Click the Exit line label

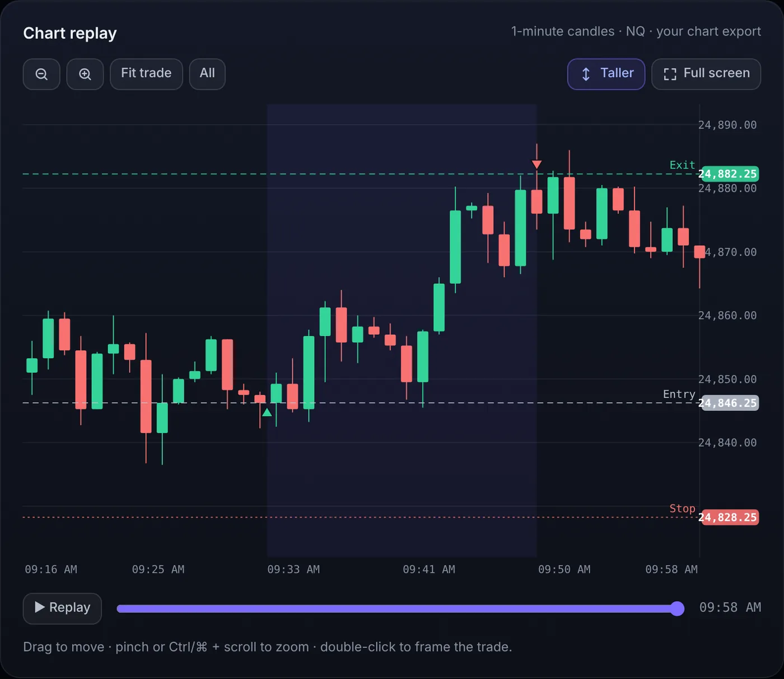[682, 165]
